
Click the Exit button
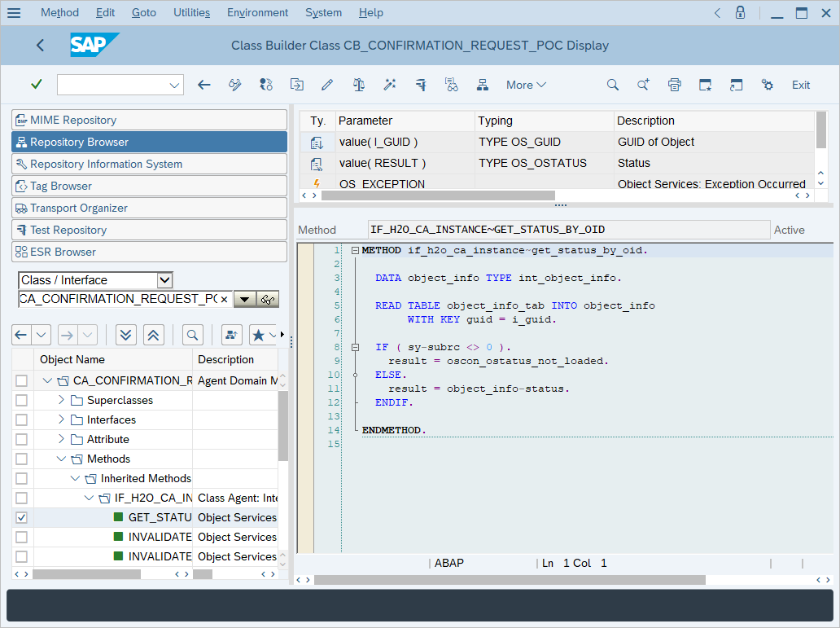coord(801,85)
